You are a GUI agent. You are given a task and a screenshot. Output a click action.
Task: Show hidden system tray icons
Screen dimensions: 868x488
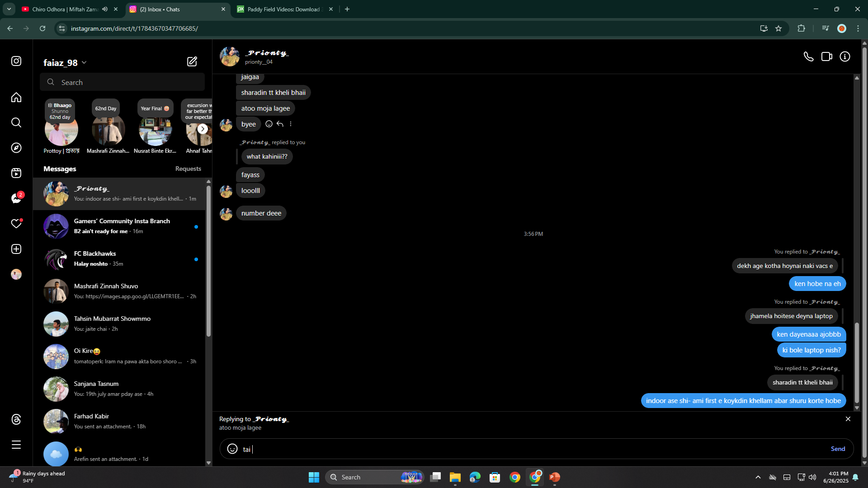pos(758,477)
